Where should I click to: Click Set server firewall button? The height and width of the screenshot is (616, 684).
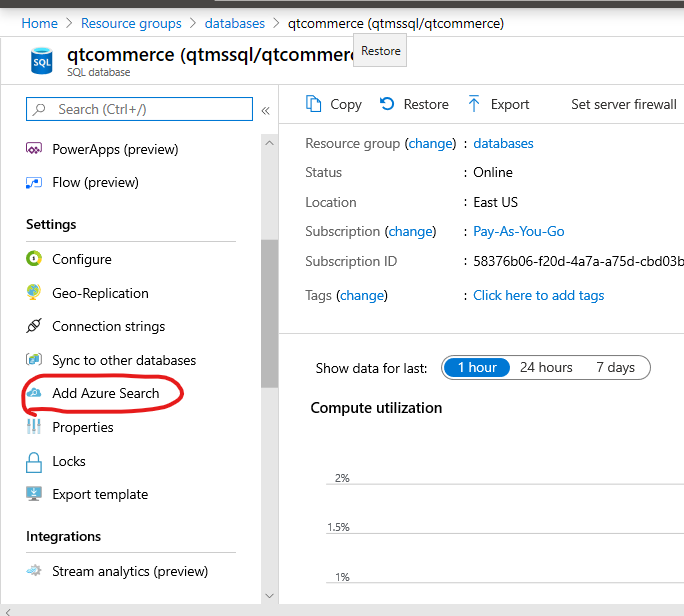pos(623,104)
